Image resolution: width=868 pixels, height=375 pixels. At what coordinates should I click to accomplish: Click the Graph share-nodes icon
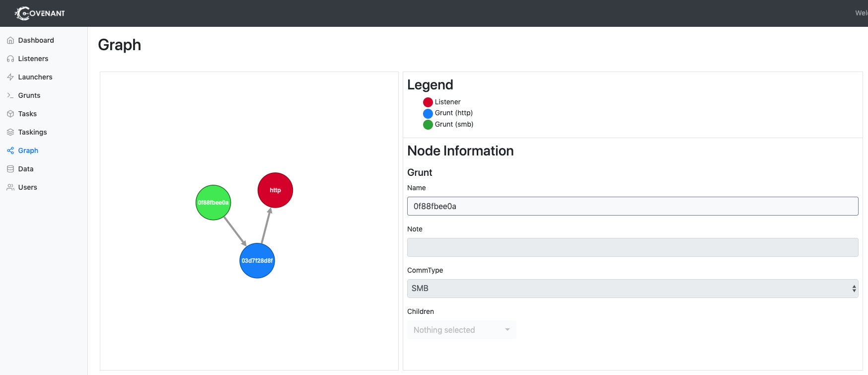click(10, 150)
